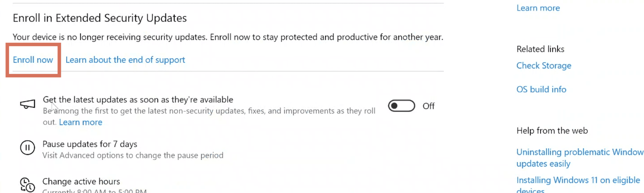
Task: Click the Related links heading
Action: pyautogui.click(x=540, y=49)
